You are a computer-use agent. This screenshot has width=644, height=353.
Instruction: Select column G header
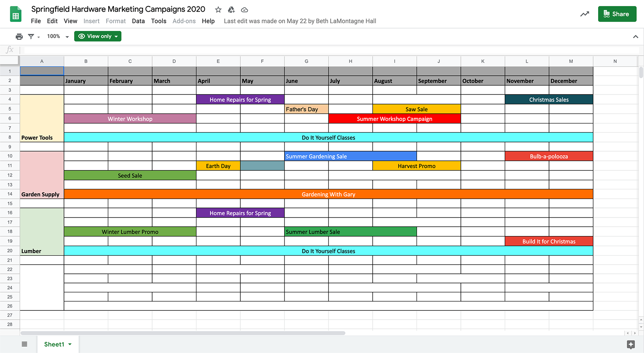tap(306, 61)
